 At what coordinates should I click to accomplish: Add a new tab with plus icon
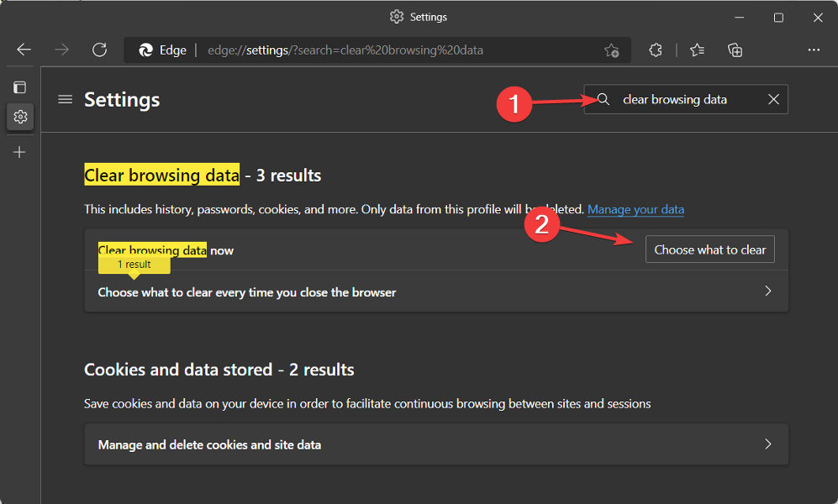click(x=19, y=152)
